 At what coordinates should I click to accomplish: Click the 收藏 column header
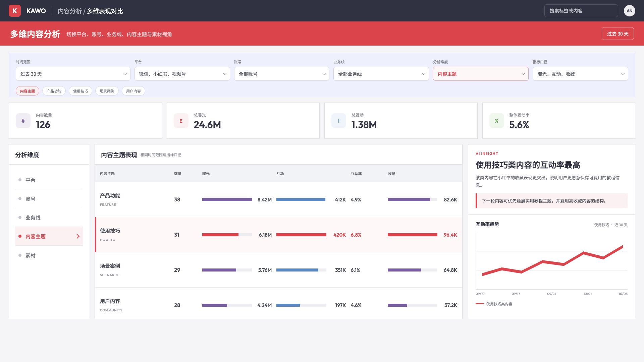tap(391, 174)
